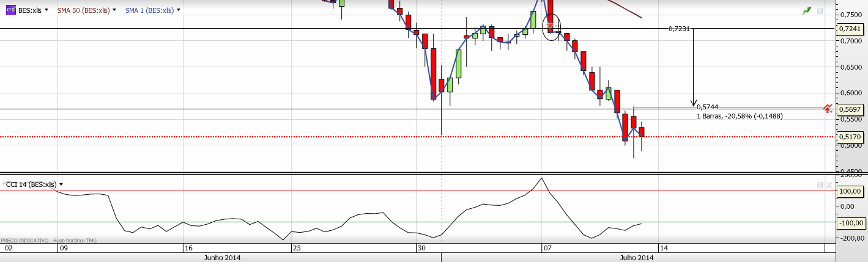Click the date label 09 on the time axis
The image size is (868, 262).
62,249
